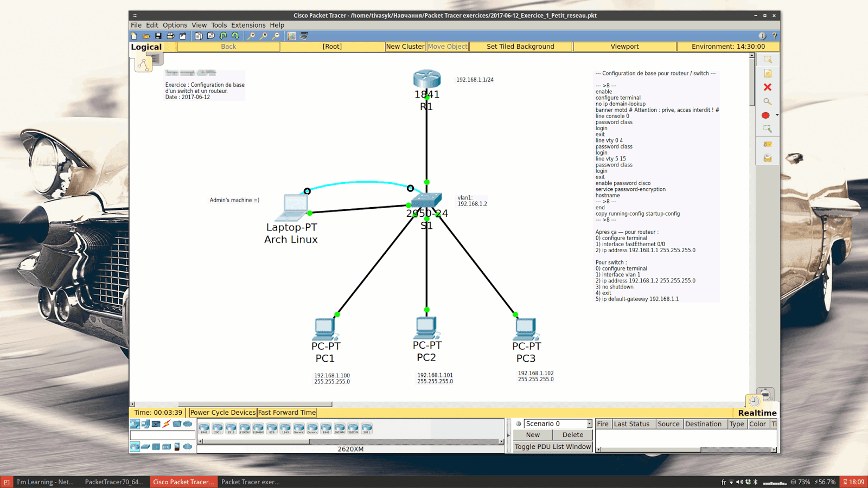Zoom out with the minus magnifier icon

click(276, 36)
